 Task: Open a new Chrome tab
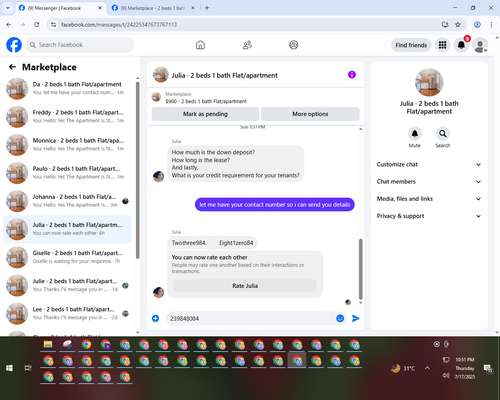(x=207, y=8)
